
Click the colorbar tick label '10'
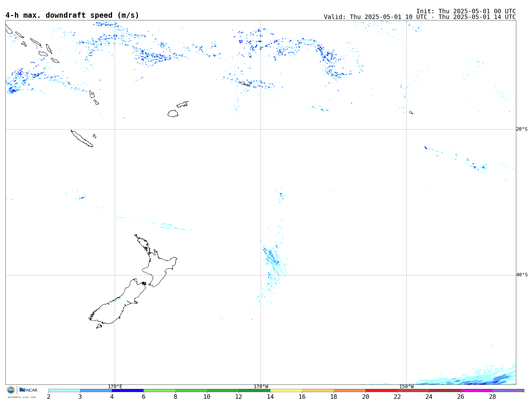tap(207, 397)
